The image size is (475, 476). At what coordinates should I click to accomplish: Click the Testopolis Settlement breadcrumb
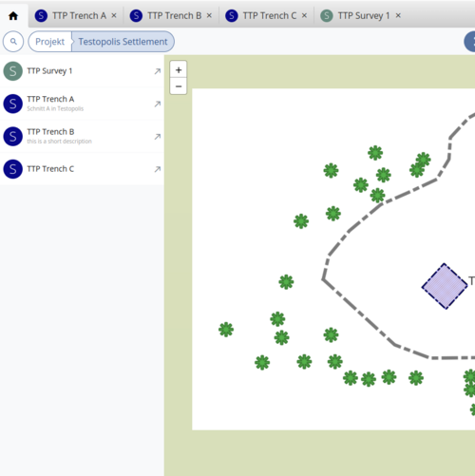pos(123,42)
